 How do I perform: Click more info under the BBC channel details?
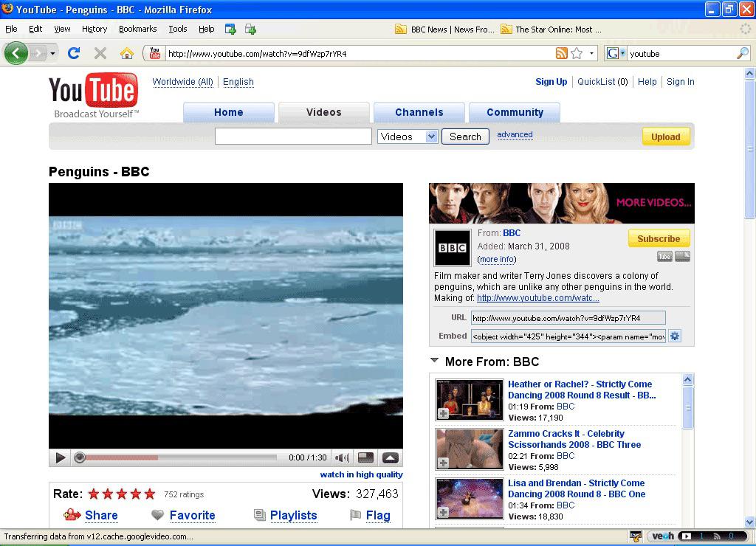click(x=496, y=259)
